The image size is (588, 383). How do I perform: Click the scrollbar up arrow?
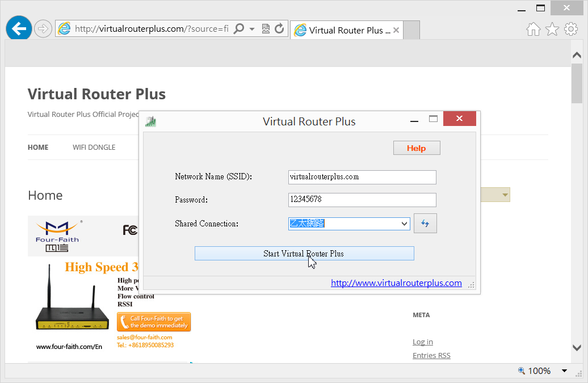[577, 55]
